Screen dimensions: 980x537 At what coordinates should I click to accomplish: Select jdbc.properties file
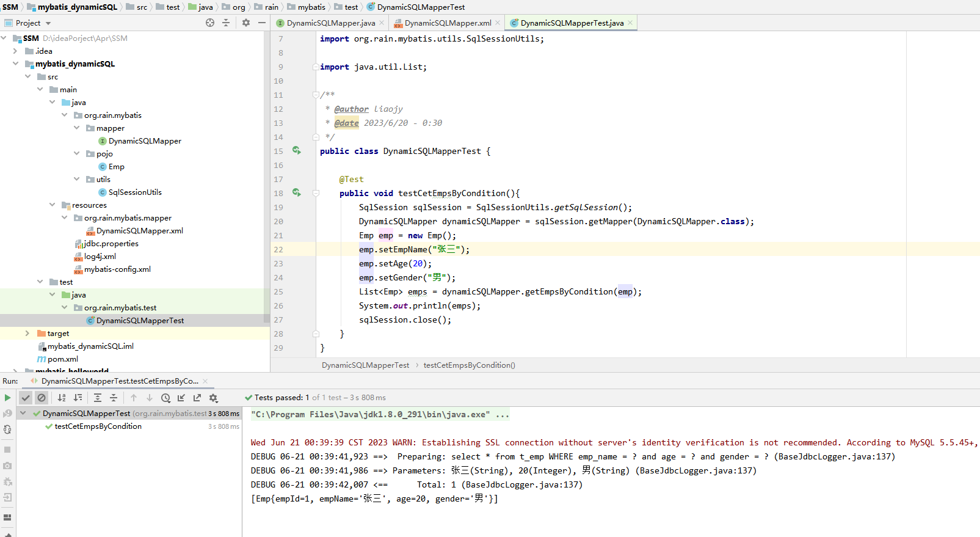[106, 244]
